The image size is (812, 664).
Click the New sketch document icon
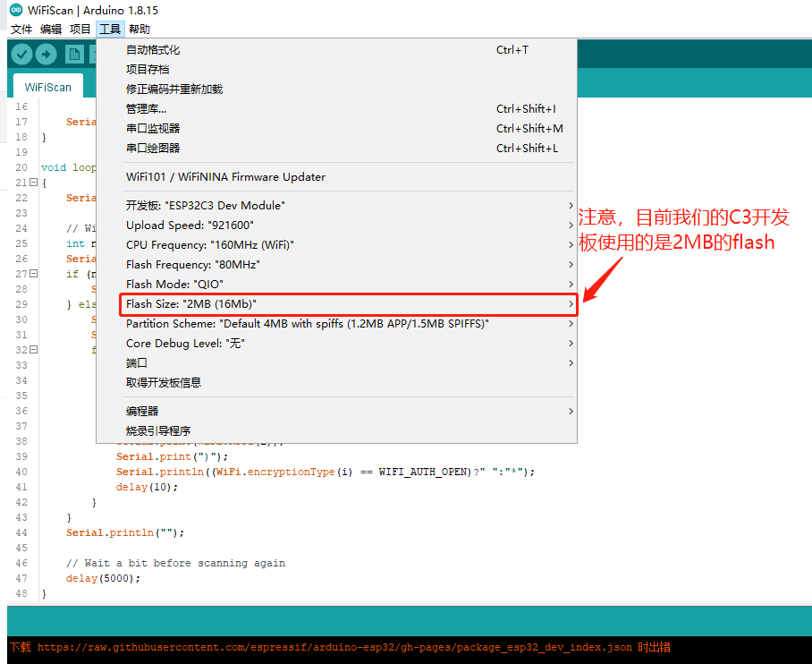pyautogui.click(x=74, y=54)
